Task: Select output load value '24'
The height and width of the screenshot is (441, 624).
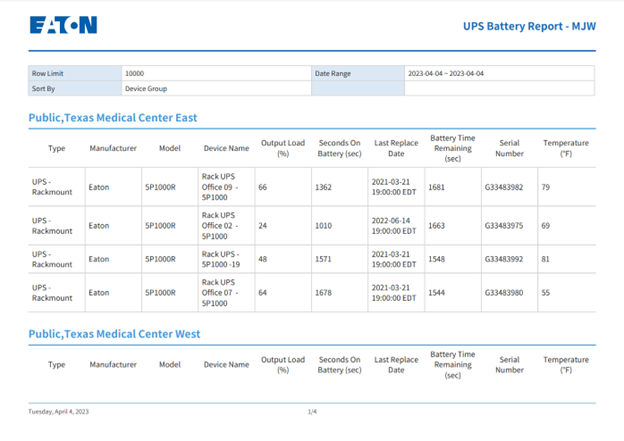Action: coord(263,226)
